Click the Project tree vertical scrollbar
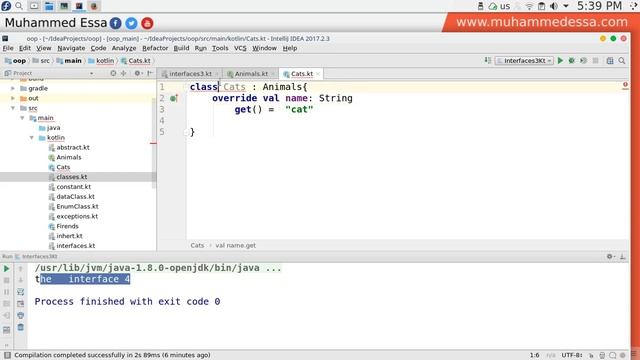 pos(154,143)
